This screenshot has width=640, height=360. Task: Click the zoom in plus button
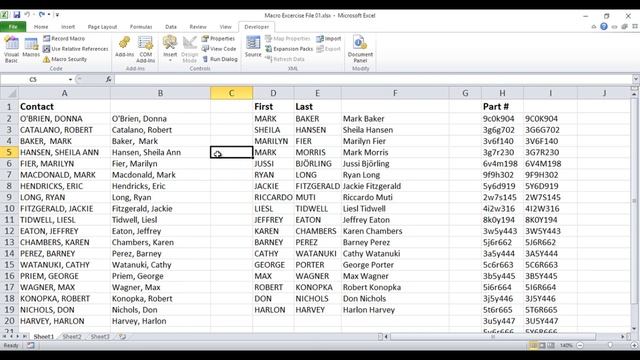[x=634, y=346]
